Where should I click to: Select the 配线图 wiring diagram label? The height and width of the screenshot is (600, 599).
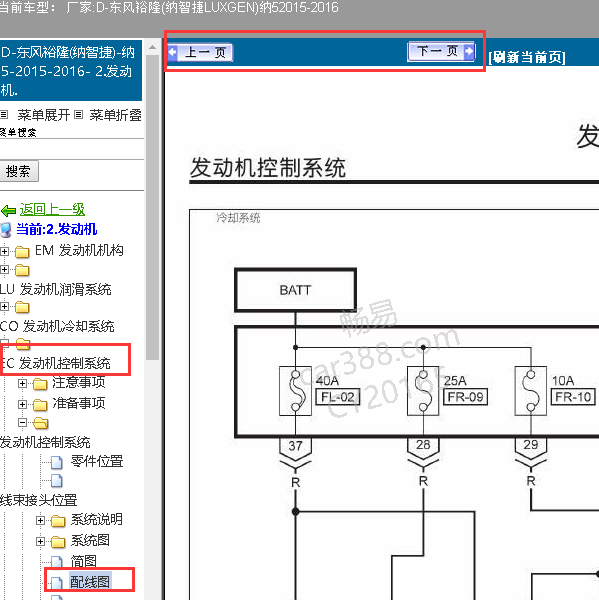tap(90, 582)
